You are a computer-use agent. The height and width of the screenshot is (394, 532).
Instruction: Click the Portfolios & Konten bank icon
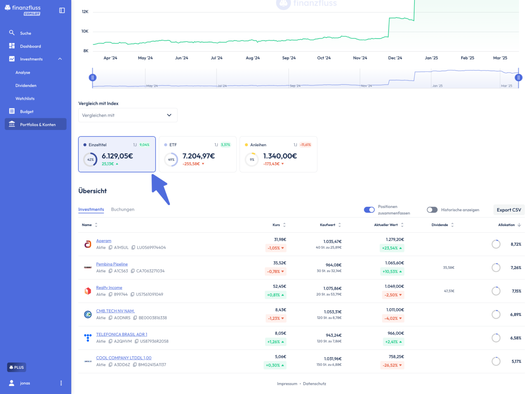tap(12, 124)
